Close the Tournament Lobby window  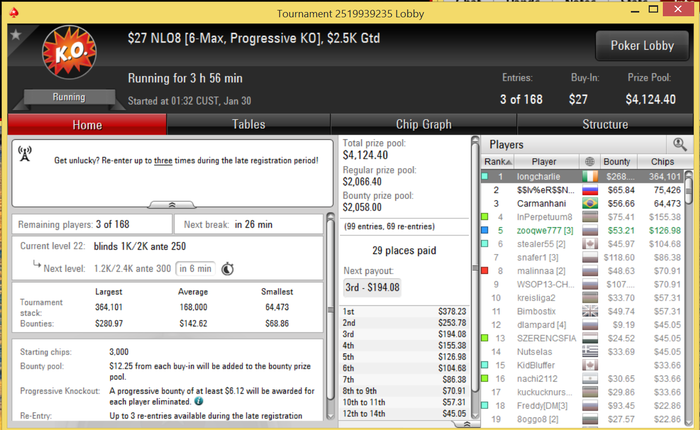click(x=678, y=9)
